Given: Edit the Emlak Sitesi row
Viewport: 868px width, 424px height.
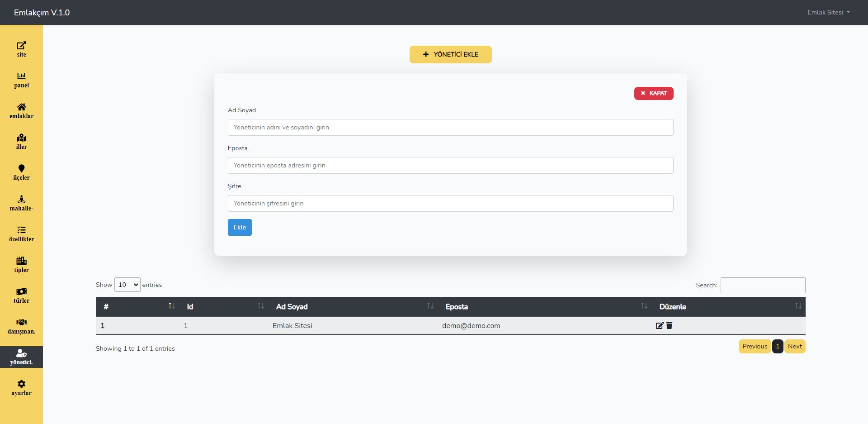Looking at the screenshot, I should (660, 325).
